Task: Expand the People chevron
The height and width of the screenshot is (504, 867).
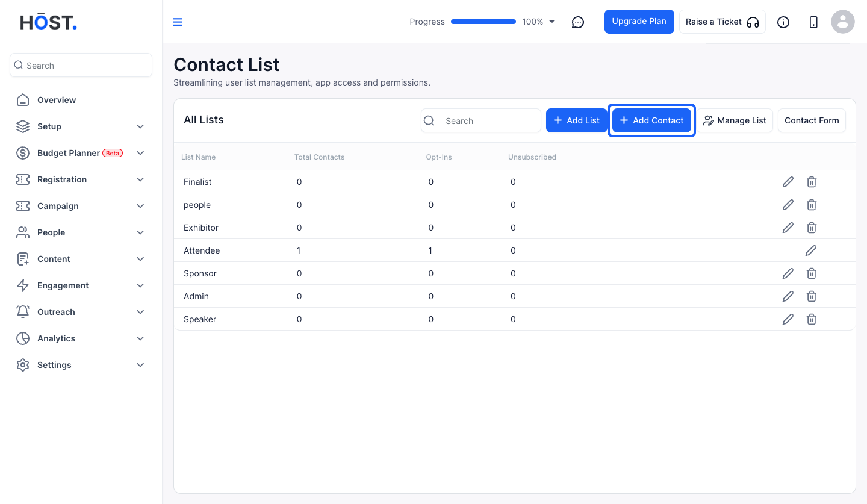Action: point(140,232)
